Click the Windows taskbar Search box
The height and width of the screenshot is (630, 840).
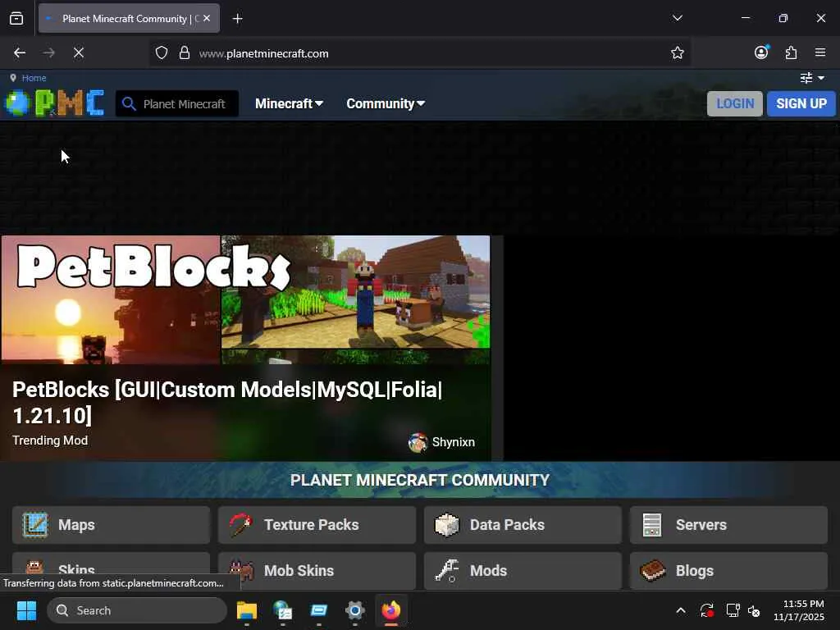pos(137,610)
